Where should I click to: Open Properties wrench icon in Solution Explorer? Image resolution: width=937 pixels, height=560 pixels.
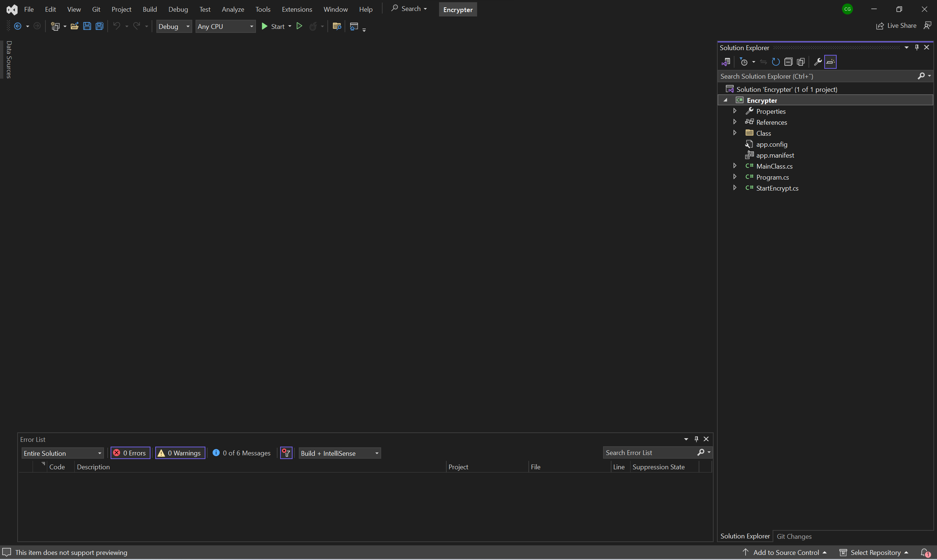(x=818, y=62)
